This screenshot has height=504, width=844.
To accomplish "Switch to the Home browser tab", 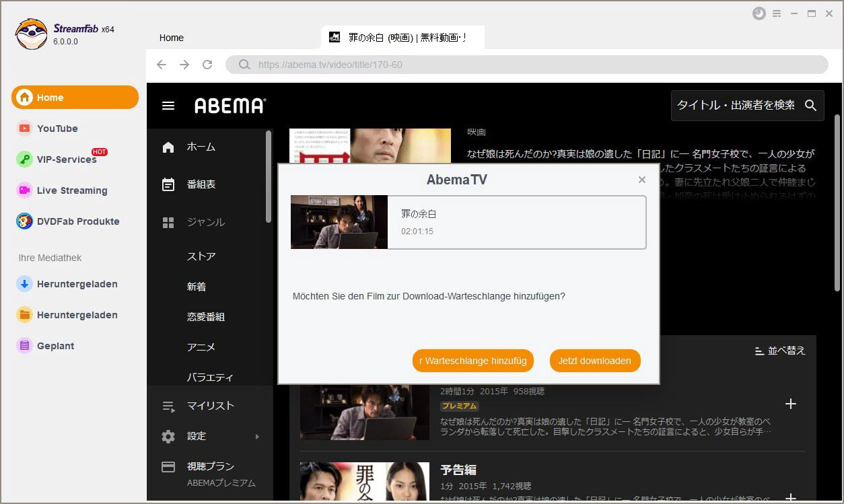I will click(172, 38).
